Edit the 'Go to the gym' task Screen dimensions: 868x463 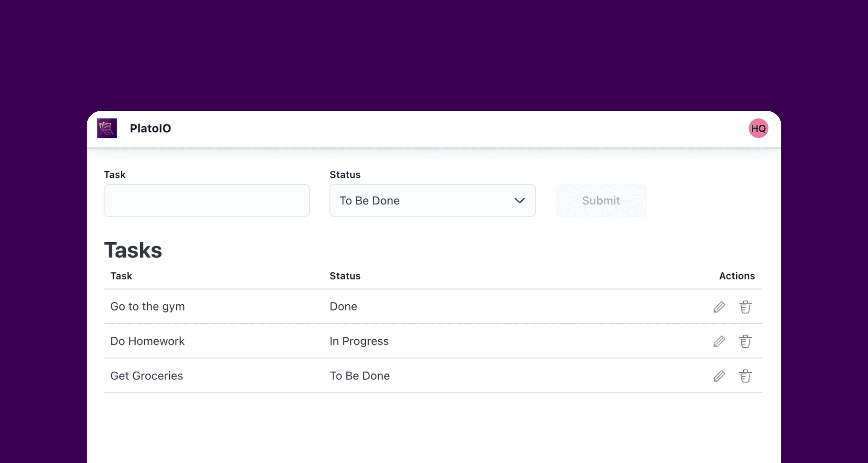(x=719, y=307)
